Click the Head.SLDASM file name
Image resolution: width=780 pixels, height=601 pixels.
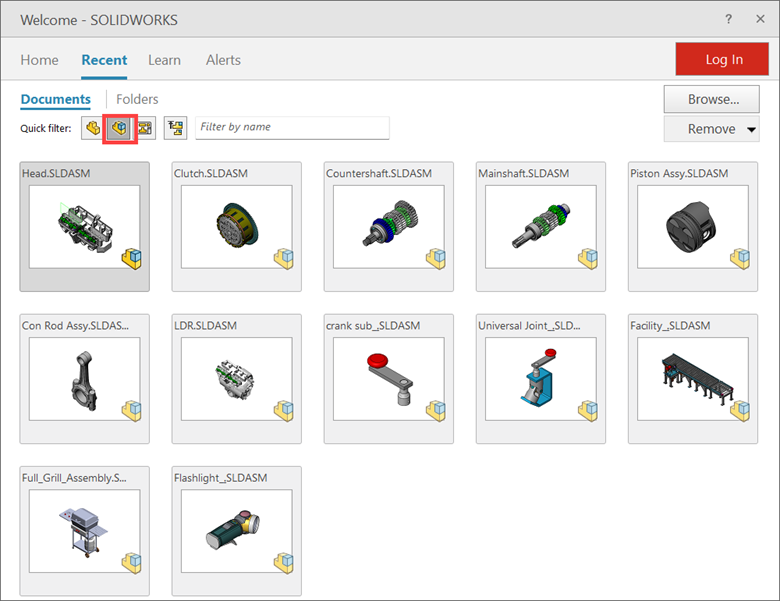[56, 174]
